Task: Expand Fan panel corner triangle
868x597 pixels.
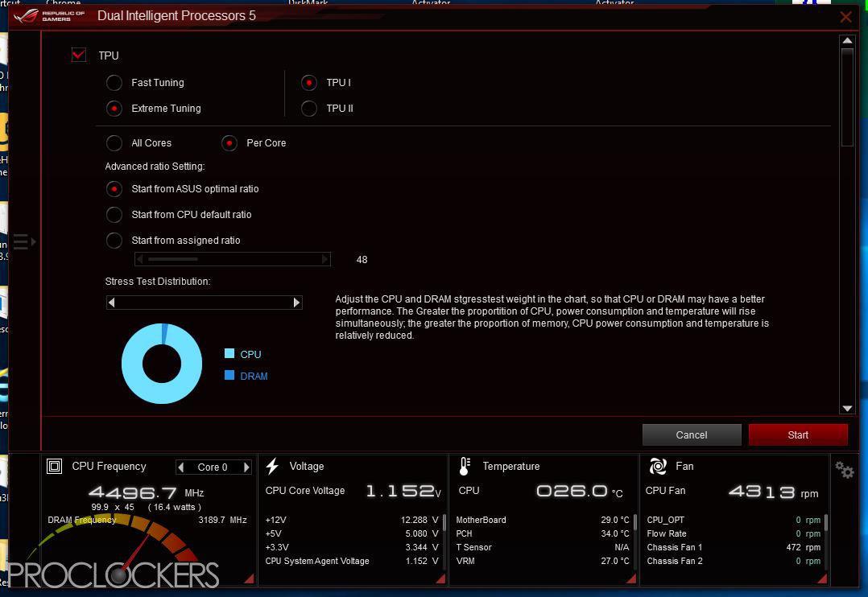Action: tap(823, 578)
